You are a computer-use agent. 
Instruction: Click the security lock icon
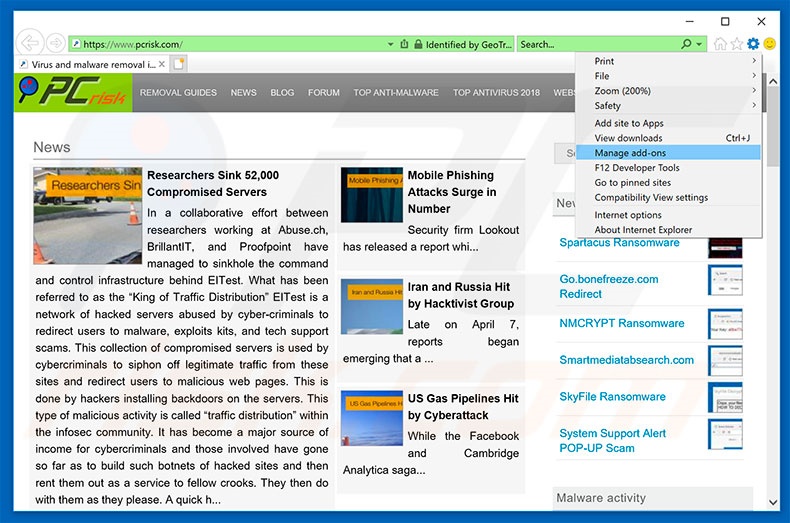click(x=418, y=44)
